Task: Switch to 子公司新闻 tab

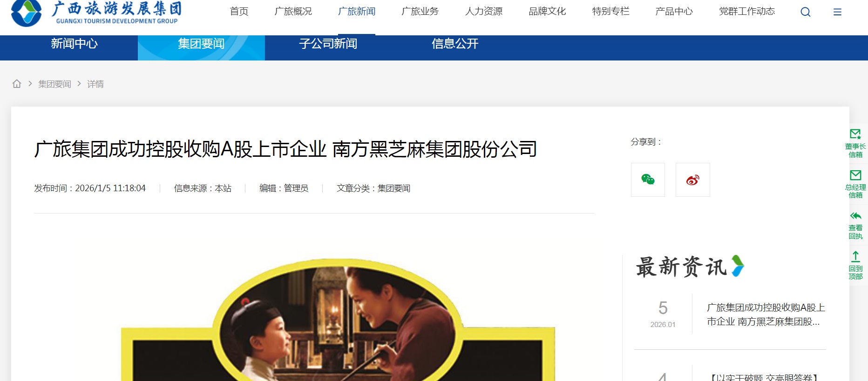Action: pyautogui.click(x=328, y=44)
